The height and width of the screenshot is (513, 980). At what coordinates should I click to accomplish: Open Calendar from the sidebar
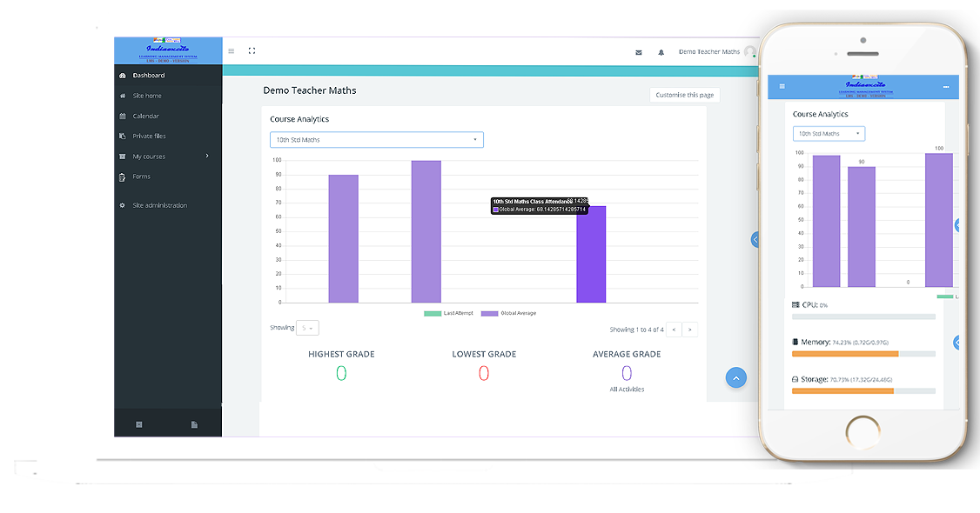point(145,116)
